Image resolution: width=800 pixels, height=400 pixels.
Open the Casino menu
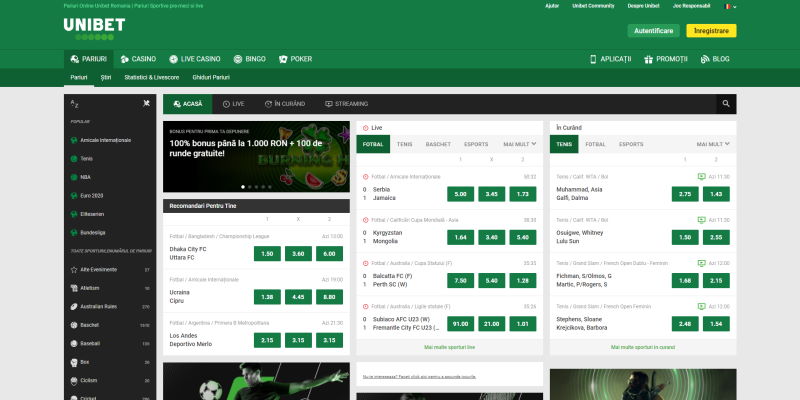[x=138, y=59]
